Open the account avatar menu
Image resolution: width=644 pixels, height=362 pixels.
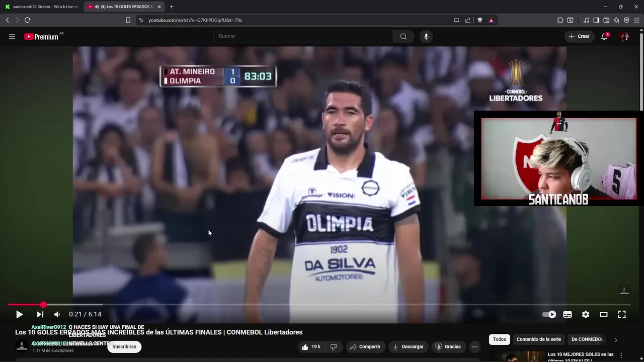(624, 36)
